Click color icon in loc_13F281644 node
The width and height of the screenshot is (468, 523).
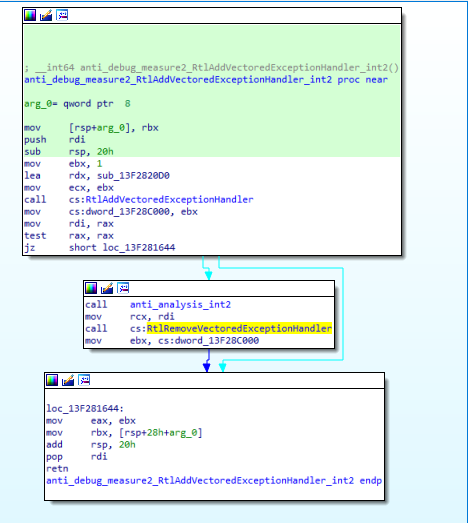pyautogui.click(x=52, y=380)
